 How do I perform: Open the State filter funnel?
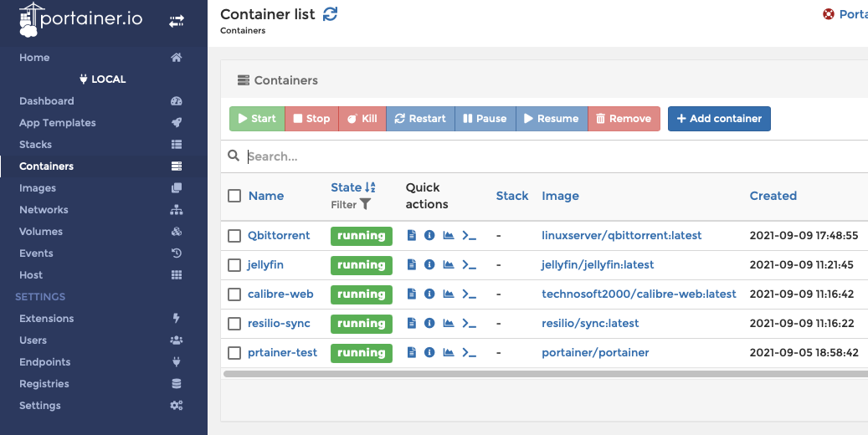click(365, 204)
